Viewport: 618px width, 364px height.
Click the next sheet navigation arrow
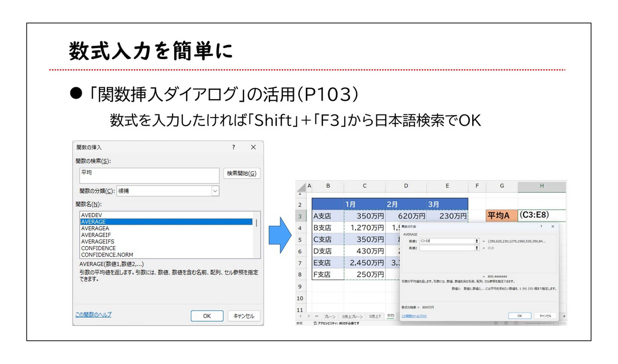pyautogui.click(x=309, y=316)
